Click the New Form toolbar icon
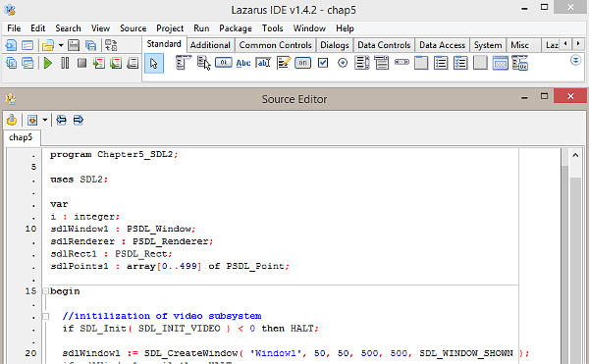The image size is (589, 364). pyautogui.click(x=27, y=45)
